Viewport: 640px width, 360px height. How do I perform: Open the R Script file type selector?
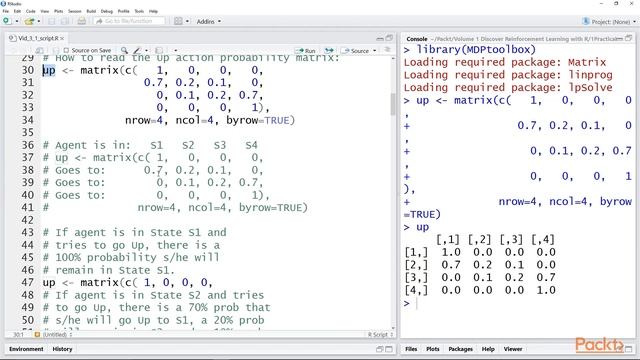[x=380, y=335]
